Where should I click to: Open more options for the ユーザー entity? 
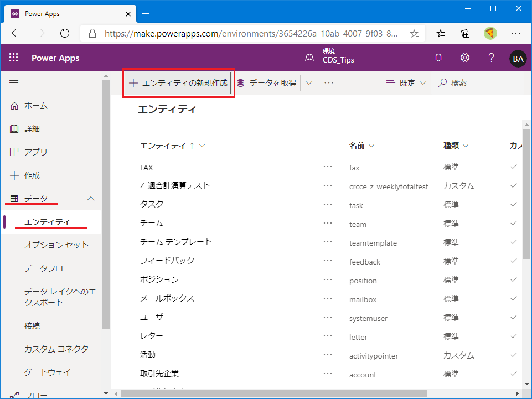point(328,317)
